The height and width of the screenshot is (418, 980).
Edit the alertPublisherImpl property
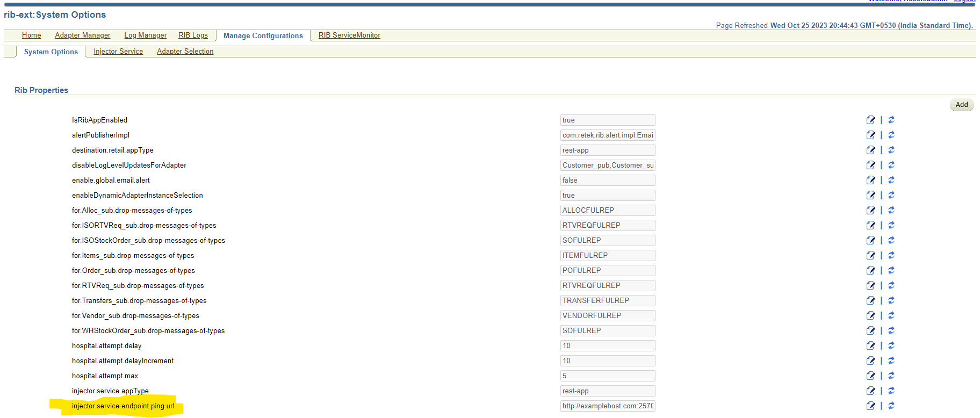(870, 135)
